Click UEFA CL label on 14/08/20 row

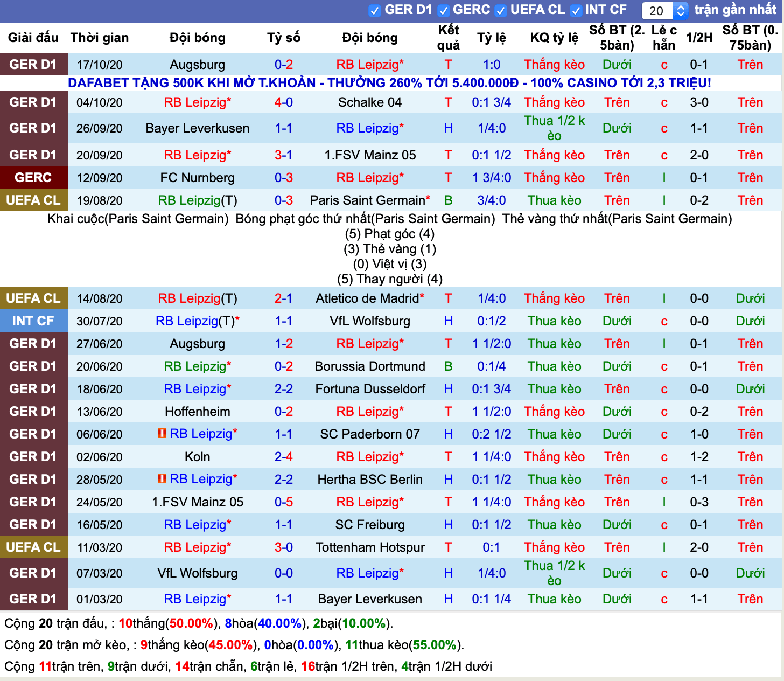coord(33,298)
